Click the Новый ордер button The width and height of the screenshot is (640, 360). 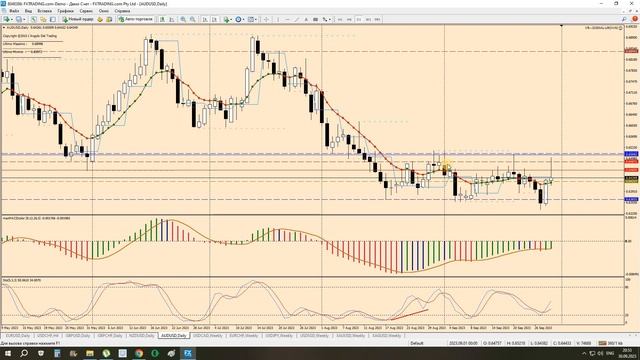(x=78, y=19)
